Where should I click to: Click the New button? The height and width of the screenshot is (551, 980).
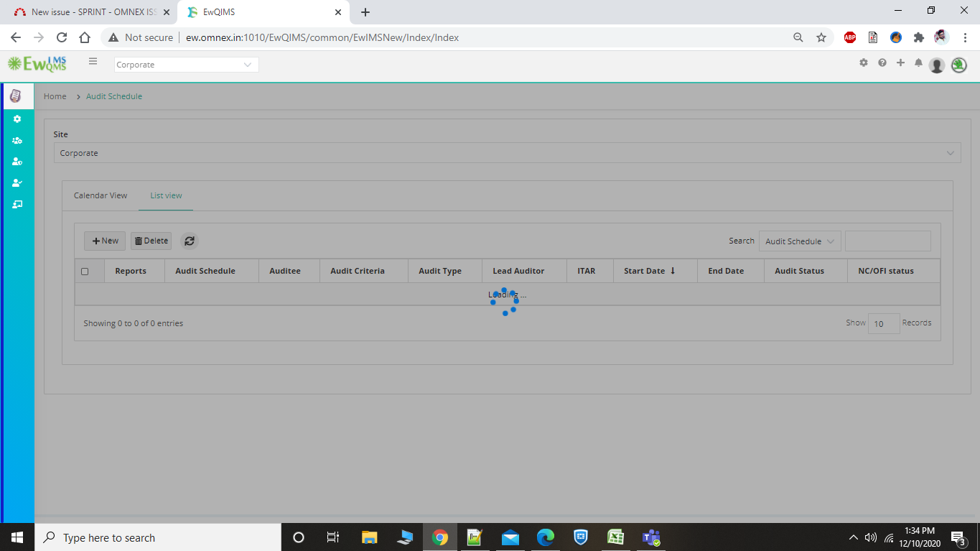tap(105, 241)
